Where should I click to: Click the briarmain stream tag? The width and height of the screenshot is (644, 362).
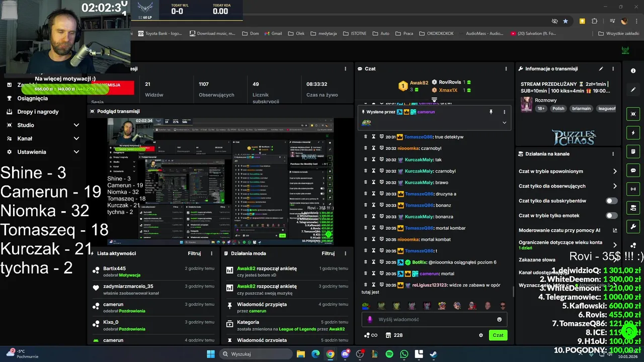click(x=581, y=109)
